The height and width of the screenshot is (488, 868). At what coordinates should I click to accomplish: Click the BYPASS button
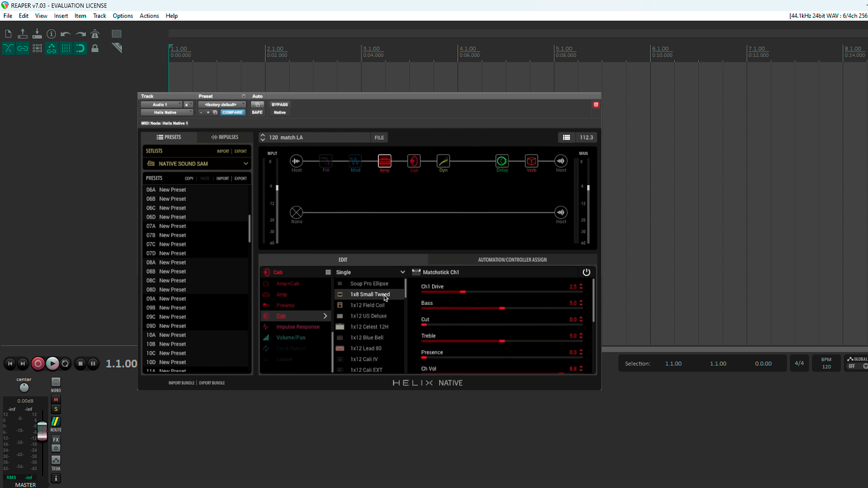pos(280,104)
